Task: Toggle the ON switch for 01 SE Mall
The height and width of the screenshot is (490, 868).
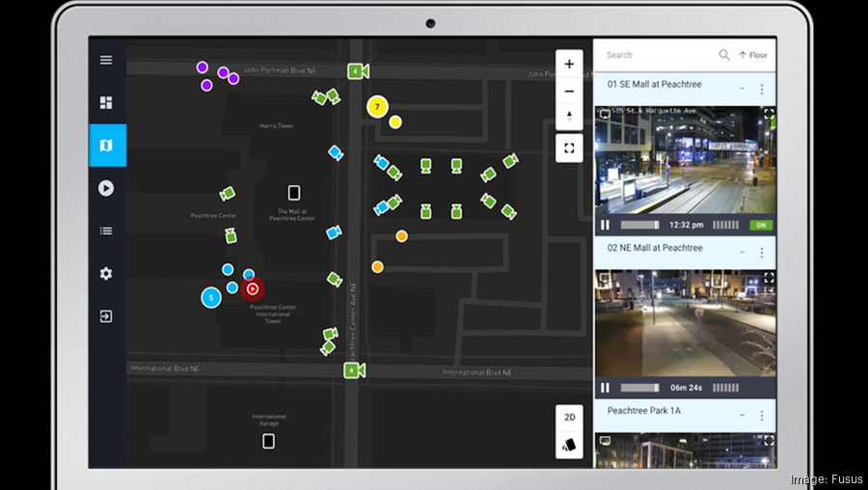Action: (761, 225)
